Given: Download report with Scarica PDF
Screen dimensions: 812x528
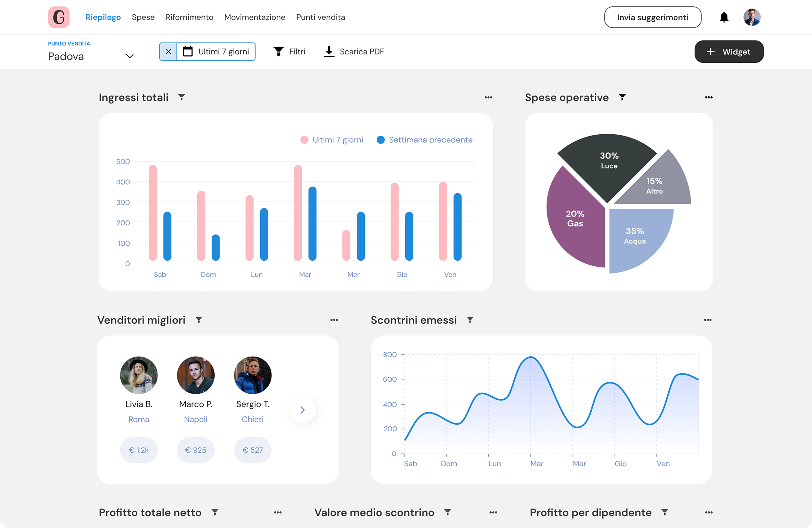Looking at the screenshot, I should pyautogui.click(x=354, y=52).
